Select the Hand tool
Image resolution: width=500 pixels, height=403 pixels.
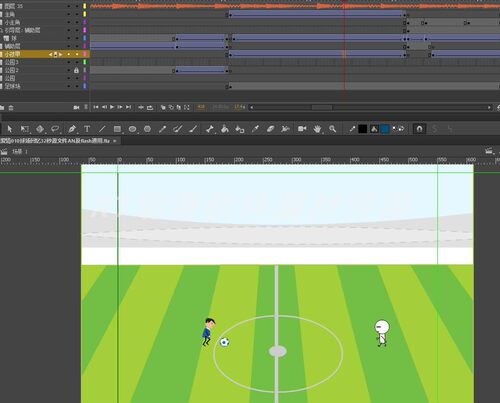317,129
